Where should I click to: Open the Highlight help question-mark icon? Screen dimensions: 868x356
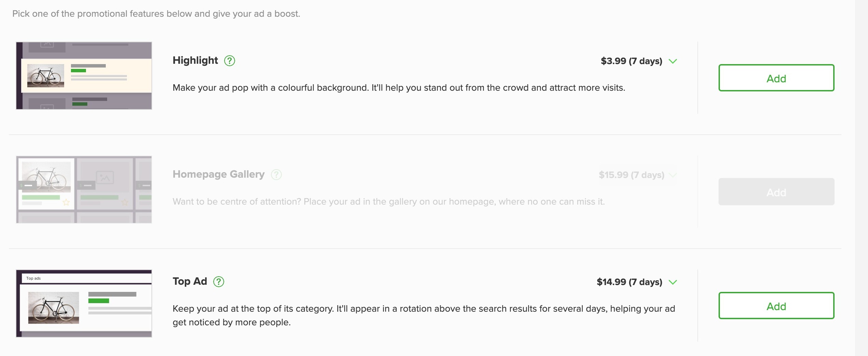[230, 61]
